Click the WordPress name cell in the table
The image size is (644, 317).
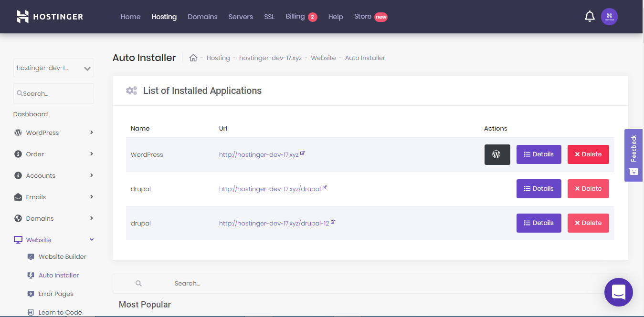(147, 155)
